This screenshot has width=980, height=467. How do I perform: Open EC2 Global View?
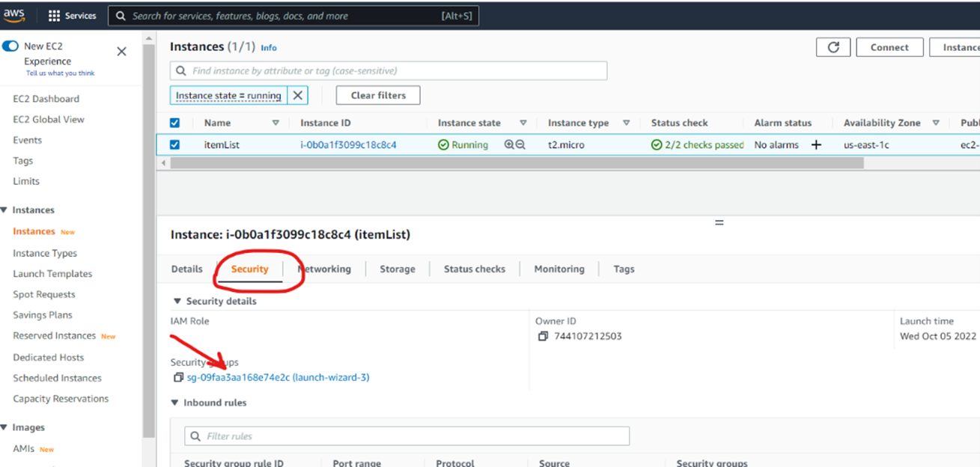[x=49, y=120]
